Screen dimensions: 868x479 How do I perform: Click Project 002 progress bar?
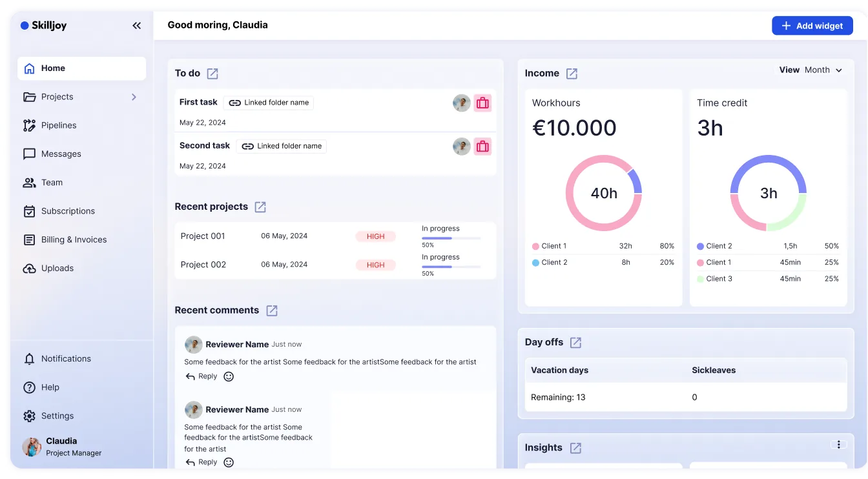point(451,267)
